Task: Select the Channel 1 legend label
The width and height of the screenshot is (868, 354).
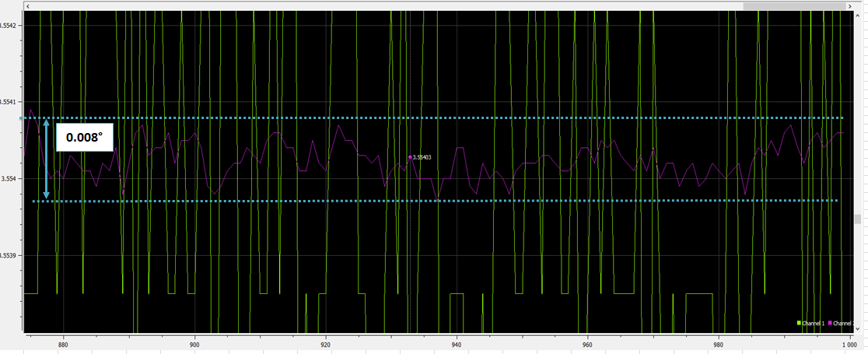Action: tap(814, 323)
